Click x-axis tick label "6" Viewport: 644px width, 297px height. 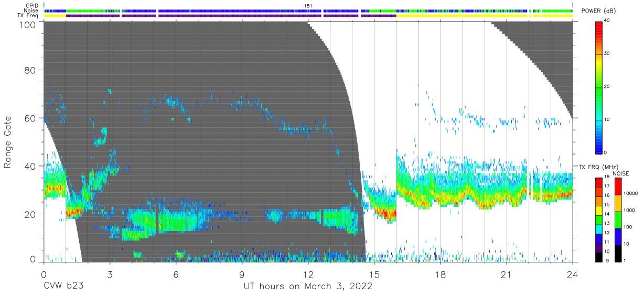(x=176, y=274)
